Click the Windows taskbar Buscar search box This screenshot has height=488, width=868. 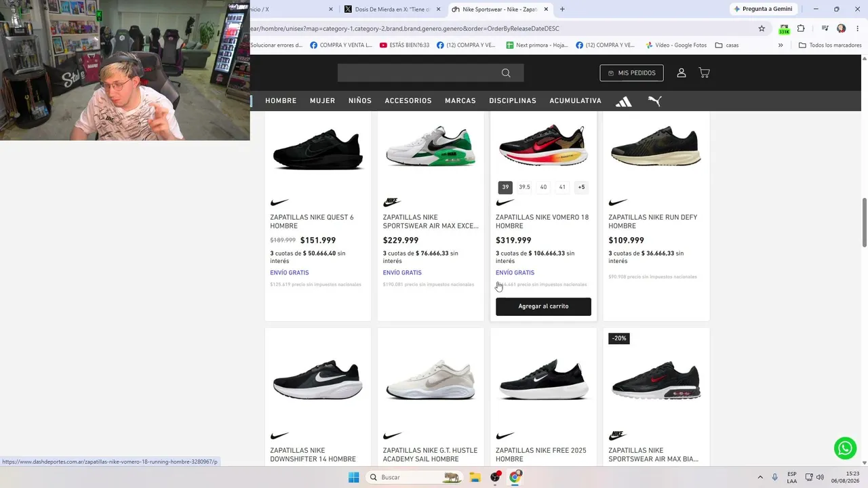pos(414,477)
